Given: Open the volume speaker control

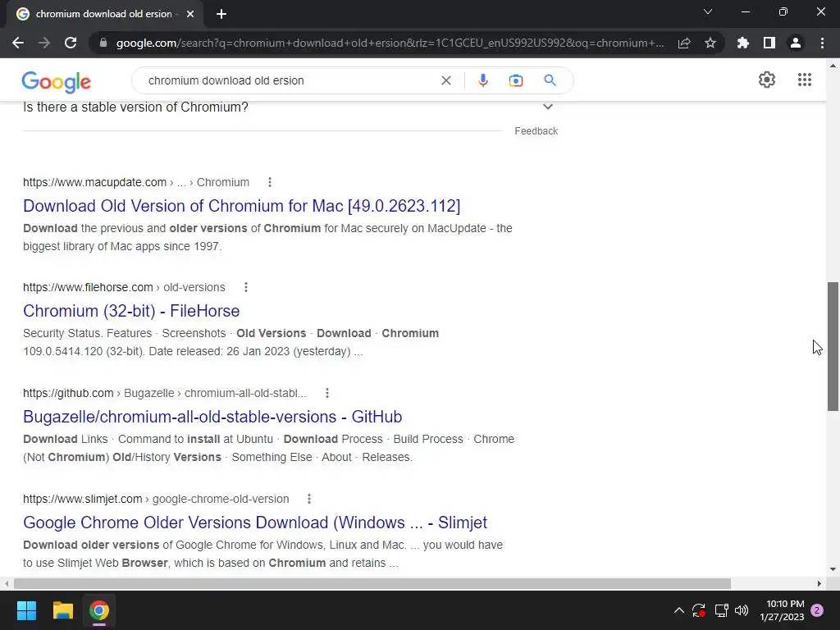Looking at the screenshot, I should (x=742, y=610).
